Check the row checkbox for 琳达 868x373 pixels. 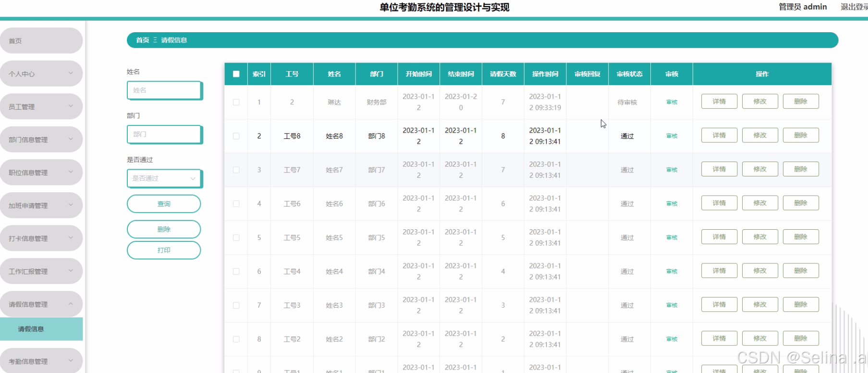(x=236, y=102)
